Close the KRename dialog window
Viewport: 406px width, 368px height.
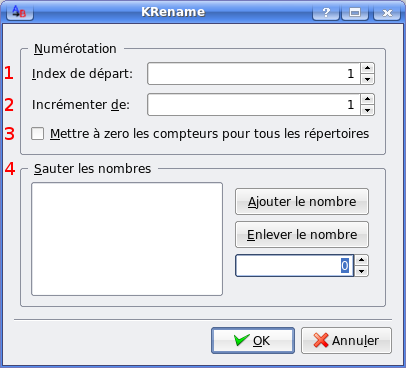tap(387, 12)
